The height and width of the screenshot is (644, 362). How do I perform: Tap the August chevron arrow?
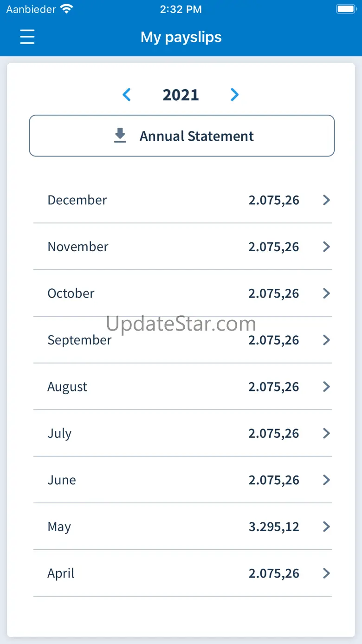pos(326,387)
